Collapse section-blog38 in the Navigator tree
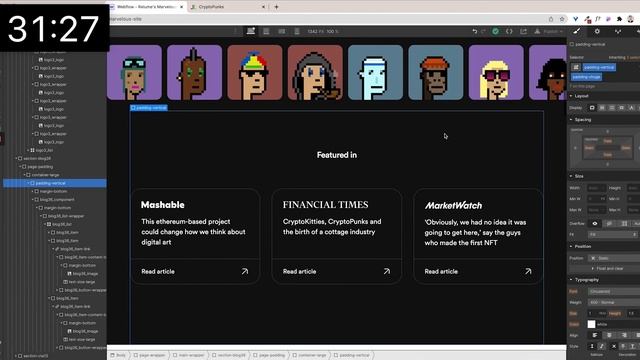The image size is (640, 360). (x=16, y=158)
